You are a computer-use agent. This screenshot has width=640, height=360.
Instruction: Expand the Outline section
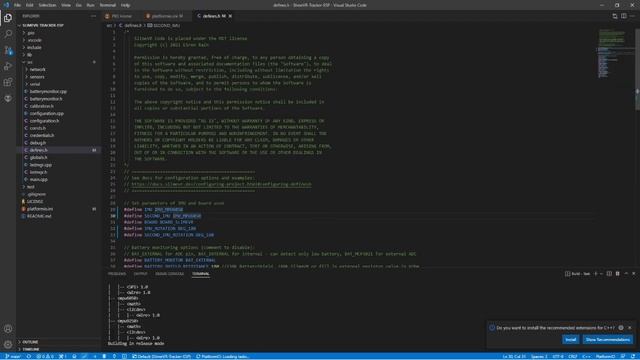[x=30, y=342]
